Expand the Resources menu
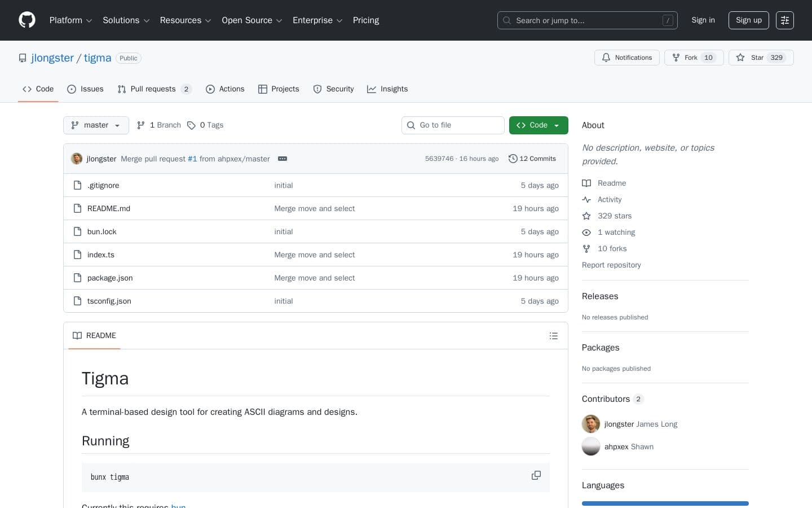812x508 pixels. pos(186,20)
